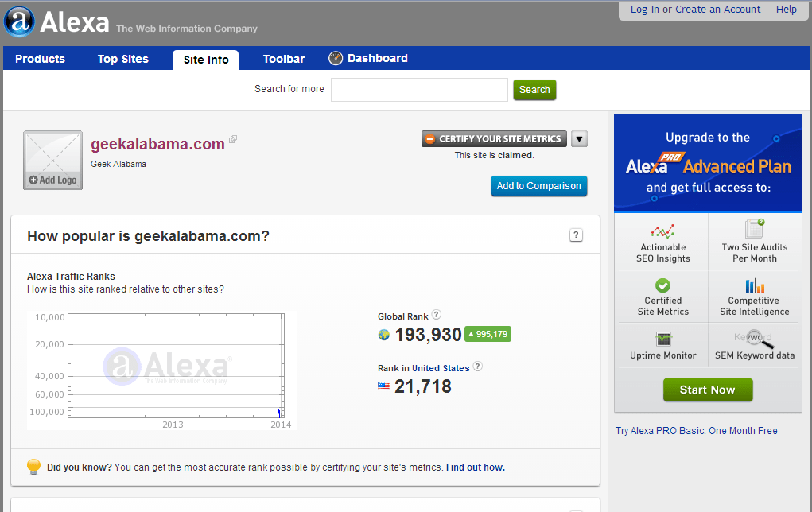This screenshot has width=812, height=512.
Task: Click external link icon beside geekalabama.com
Action: pos(233,139)
